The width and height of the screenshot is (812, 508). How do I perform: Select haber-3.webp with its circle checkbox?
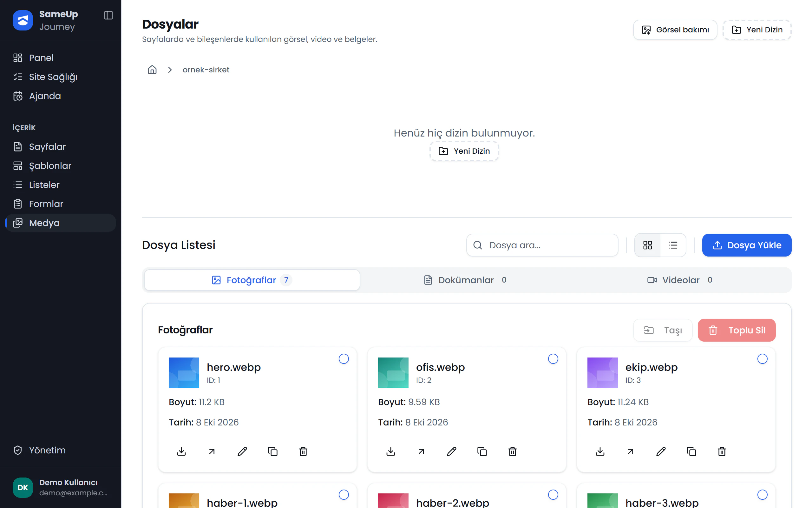762,495
